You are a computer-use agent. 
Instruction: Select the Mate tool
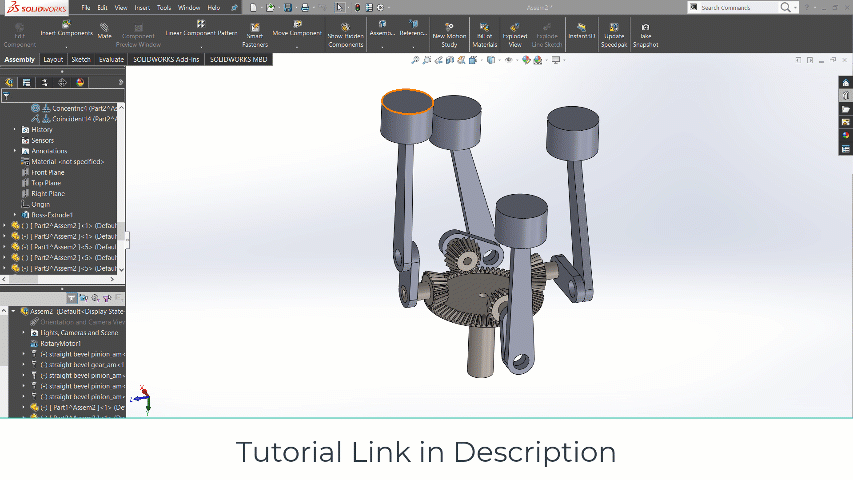[x=104, y=32]
